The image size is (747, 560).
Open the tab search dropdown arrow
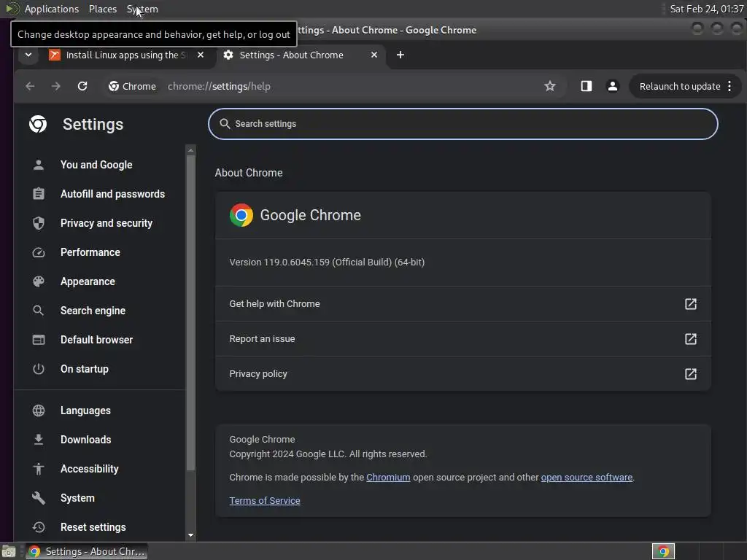[28, 55]
